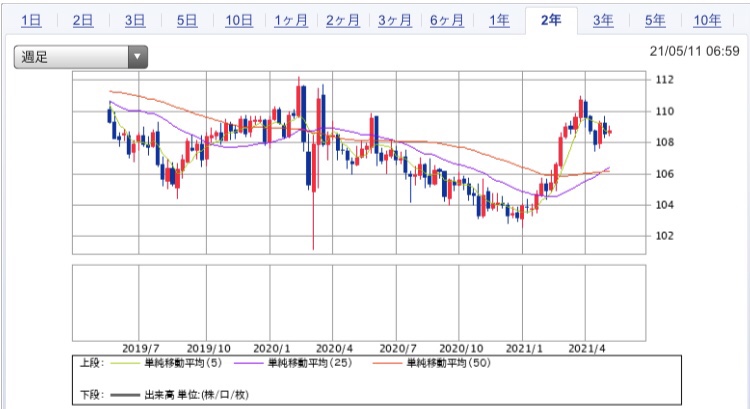Click the 2019/7 date axis label
This screenshot has width=750, height=409.
pyautogui.click(x=141, y=348)
